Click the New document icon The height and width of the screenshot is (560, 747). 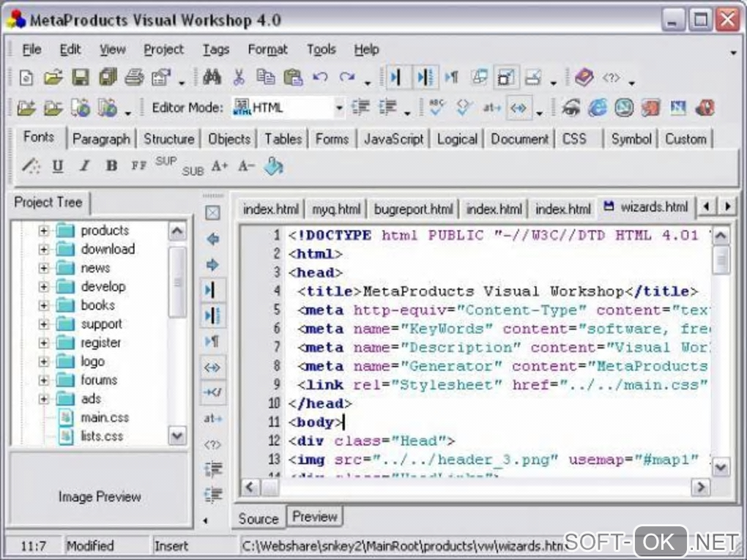pyautogui.click(x=26, y=77)
